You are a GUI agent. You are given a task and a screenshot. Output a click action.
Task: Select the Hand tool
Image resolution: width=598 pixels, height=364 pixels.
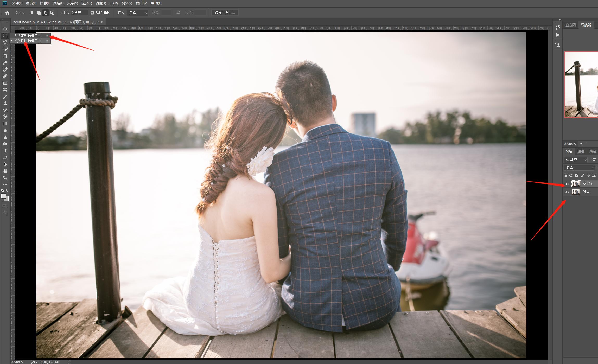[x=5, y=171]
